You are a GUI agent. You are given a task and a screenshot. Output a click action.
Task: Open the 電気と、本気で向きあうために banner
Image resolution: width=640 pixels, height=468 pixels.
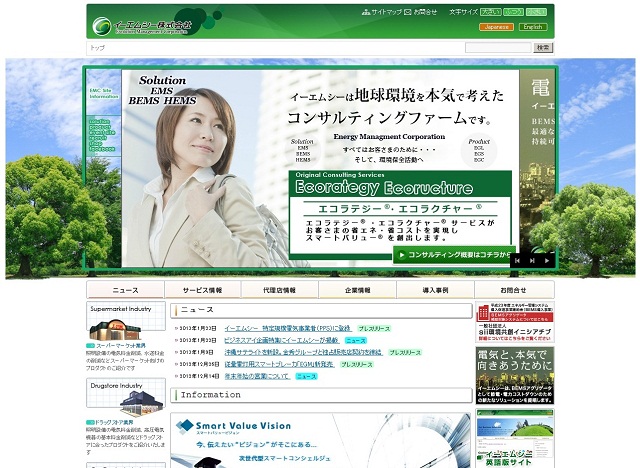point(515,375)
